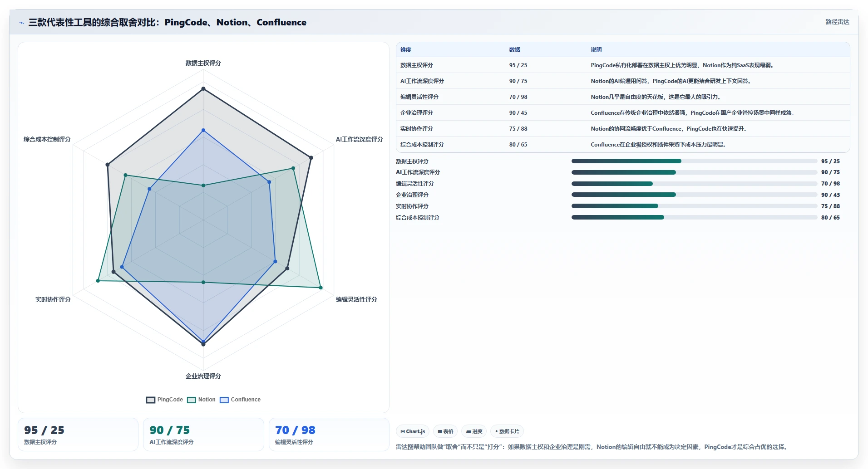Click the 说明 cell starting 'Confluence在传统企业治理'

693,113
